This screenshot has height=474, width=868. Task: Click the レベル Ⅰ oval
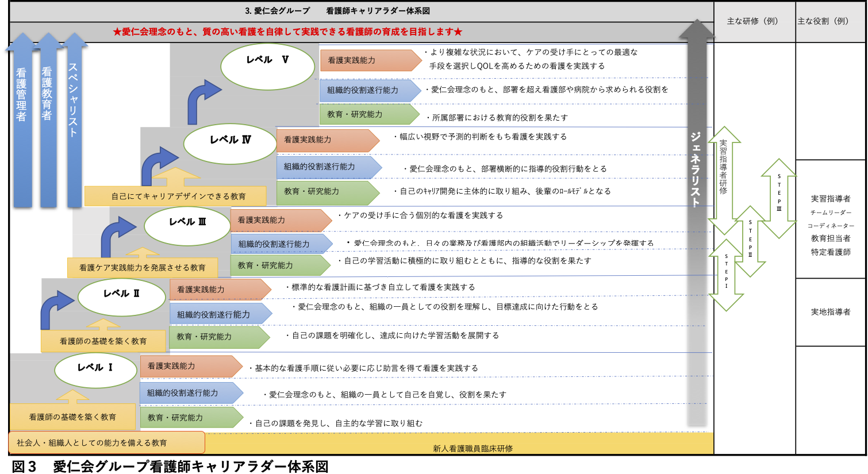[x=96, y=371]
